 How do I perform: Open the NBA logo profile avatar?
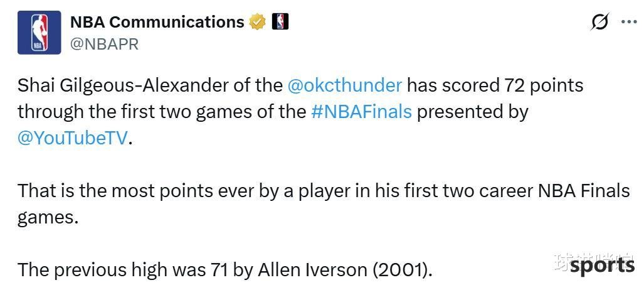(39, 33)
